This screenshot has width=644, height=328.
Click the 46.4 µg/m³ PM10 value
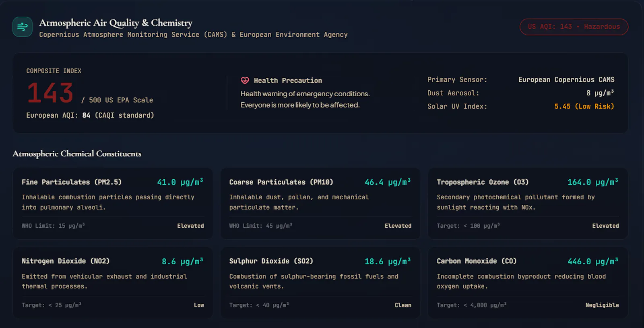388,182
